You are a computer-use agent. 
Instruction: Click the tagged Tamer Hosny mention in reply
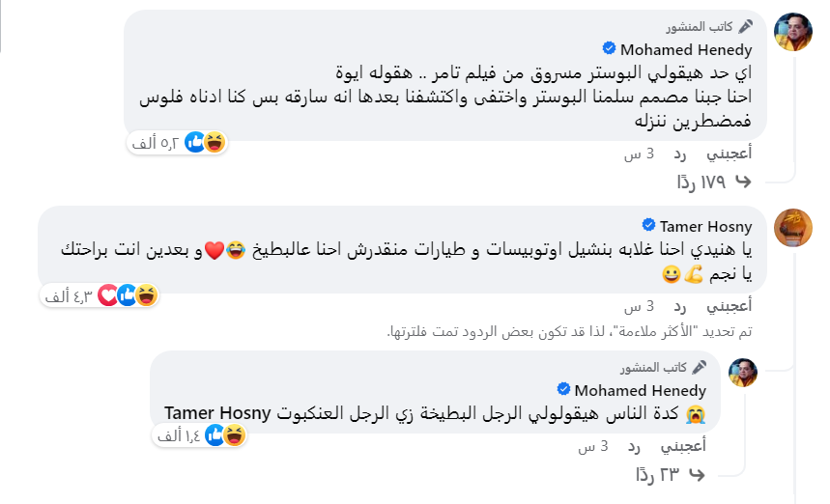(x=217, y=413)
